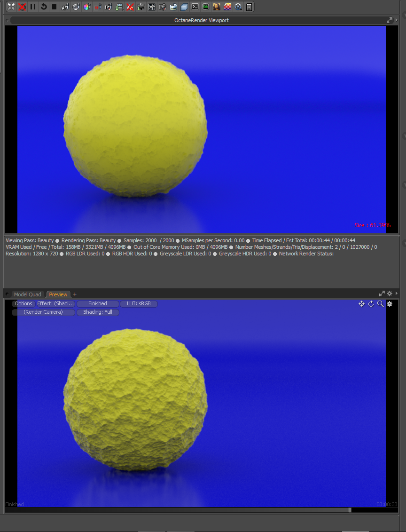Click 'Samples: 2000 / 2000' status text

point(149,240)
